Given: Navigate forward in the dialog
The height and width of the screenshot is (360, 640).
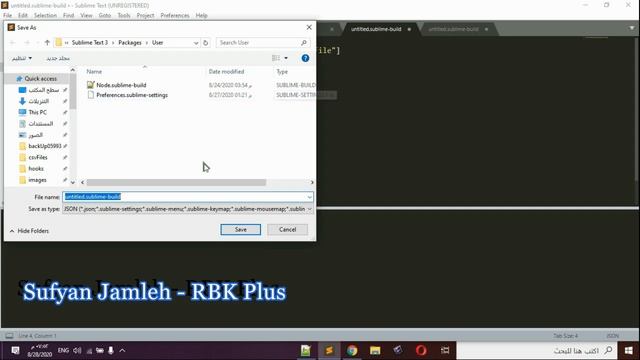Looking at the screenshot, I should [27, 42].
